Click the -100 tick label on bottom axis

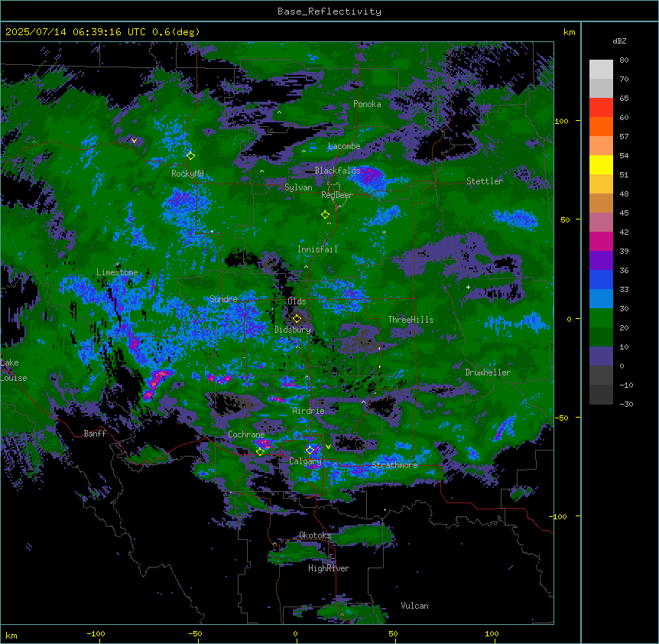pos(96,633)
